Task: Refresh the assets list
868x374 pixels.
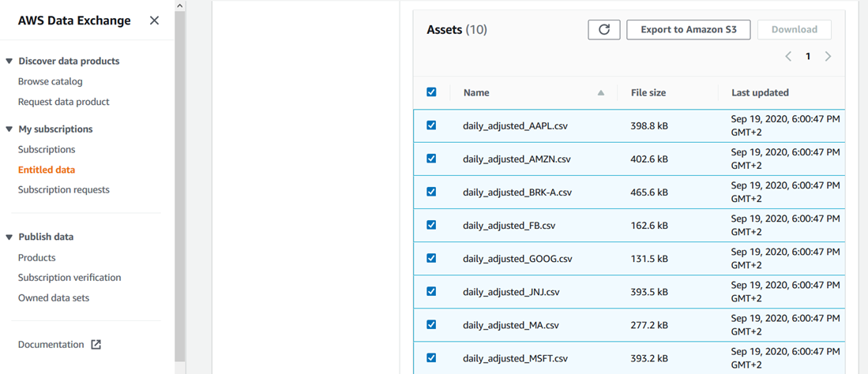Action: click(x=604, y=30)
